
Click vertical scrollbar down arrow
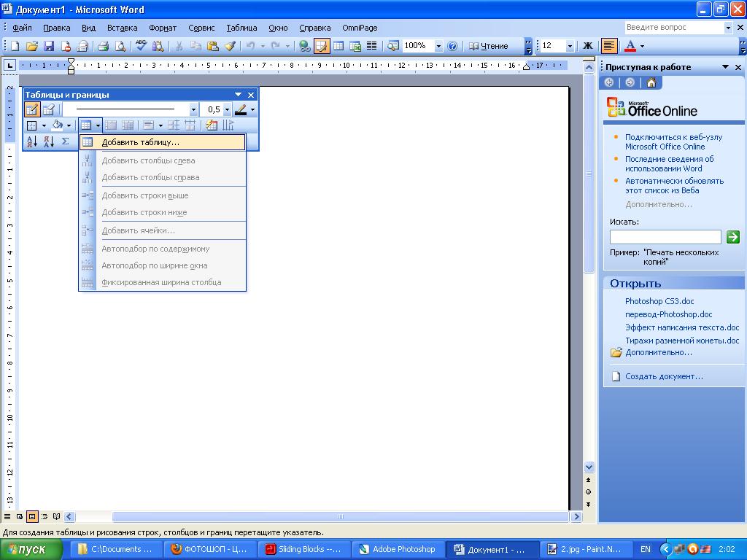point(589,467)
